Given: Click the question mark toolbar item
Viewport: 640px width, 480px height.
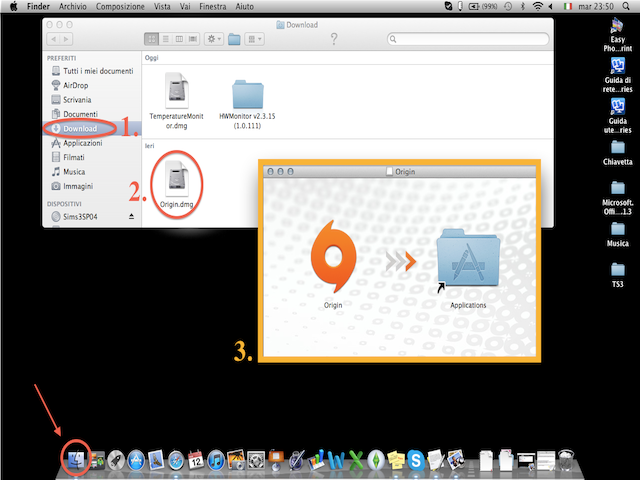Looking at the screenshot, I should point(334,39).
